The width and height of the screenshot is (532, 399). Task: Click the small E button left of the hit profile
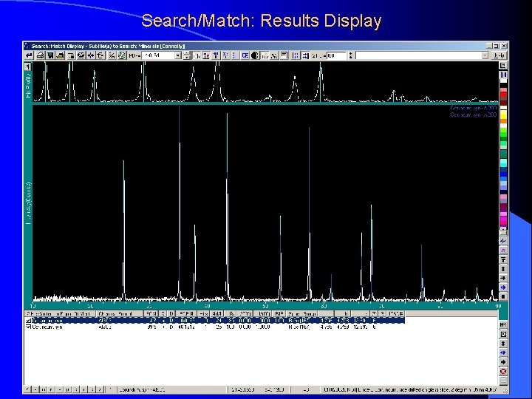click(28, 66)
